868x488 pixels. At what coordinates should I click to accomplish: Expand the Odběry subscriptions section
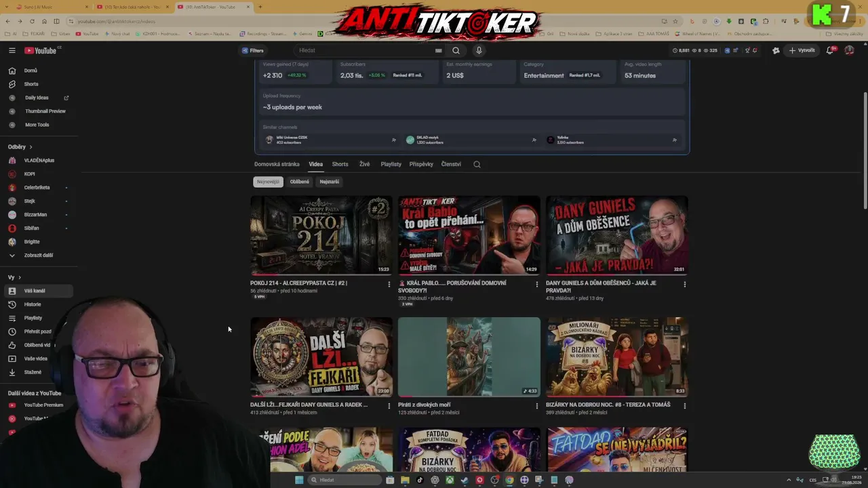click(20, 147)
